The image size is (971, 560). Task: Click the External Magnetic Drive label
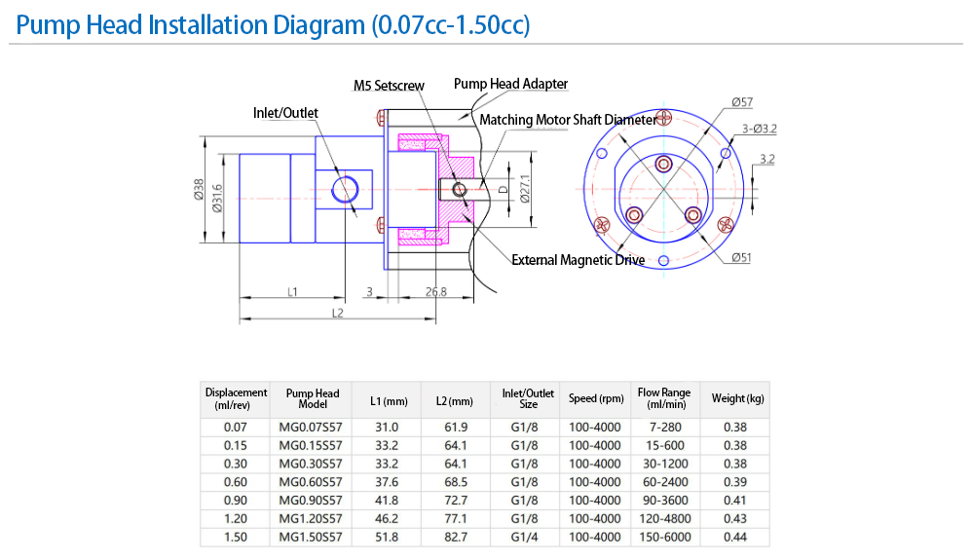(x=578, y=260)
